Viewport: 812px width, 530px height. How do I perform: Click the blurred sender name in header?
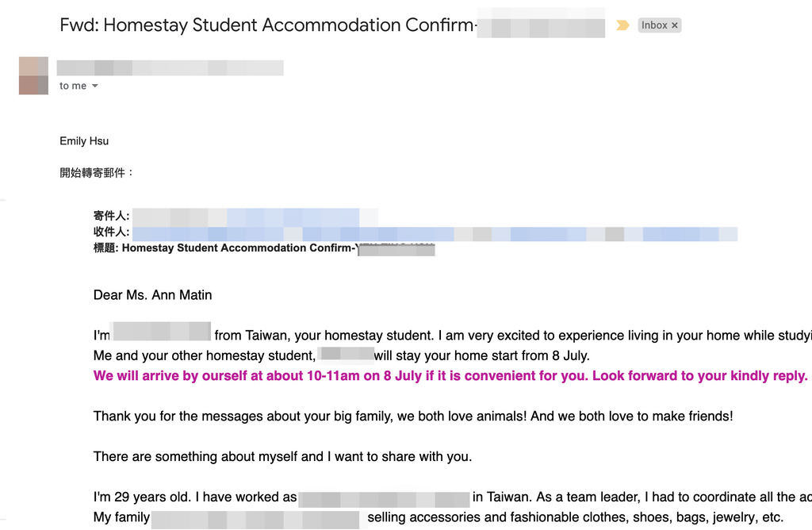tap(170, 68)
